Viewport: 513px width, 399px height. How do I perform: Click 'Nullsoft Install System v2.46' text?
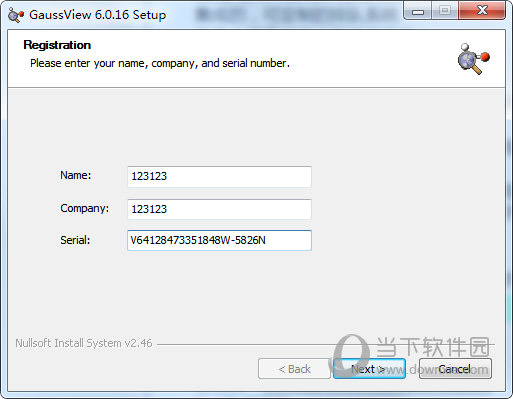[x=84, y=343]
